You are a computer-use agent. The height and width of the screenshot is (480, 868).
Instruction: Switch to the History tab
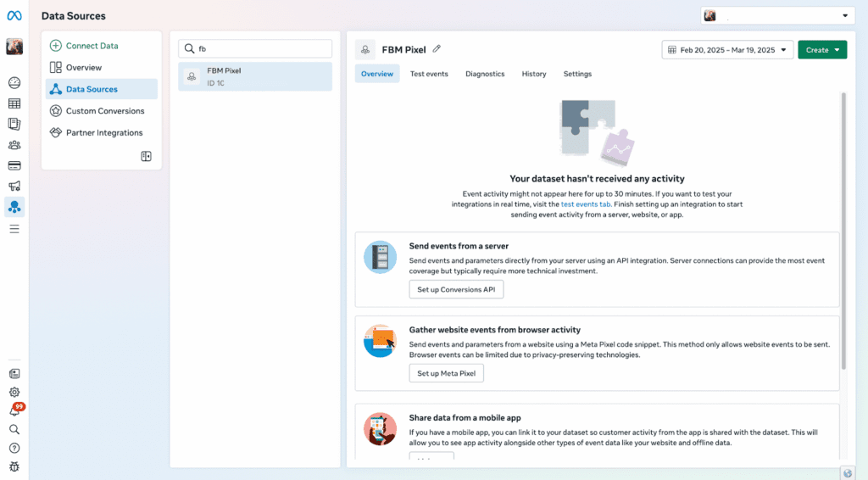pos(534,74)
